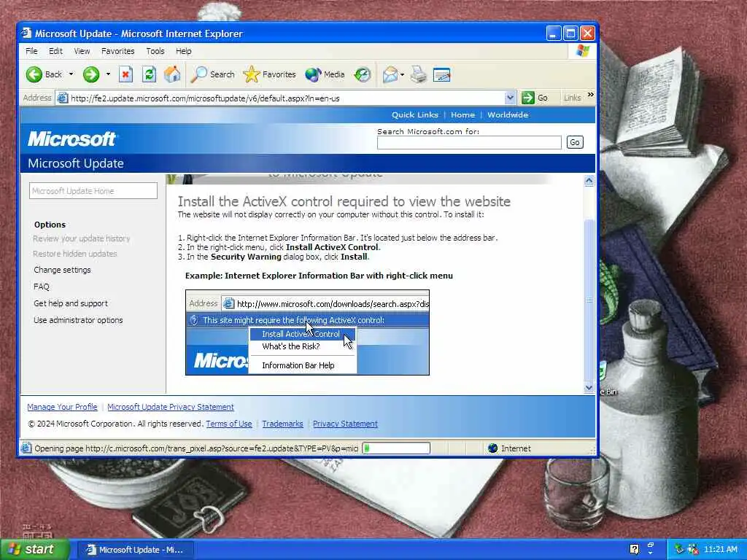Click the Worldwide header link
Image resolution: width=747 pixels, height=560 pixels.
[x=508, y=114]
